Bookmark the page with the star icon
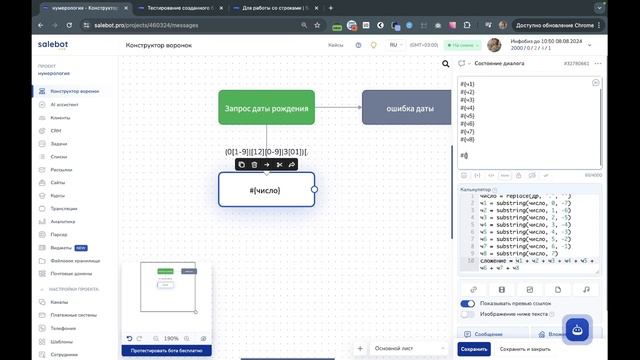Screen dimensions: 640x360 pos(317,25)
